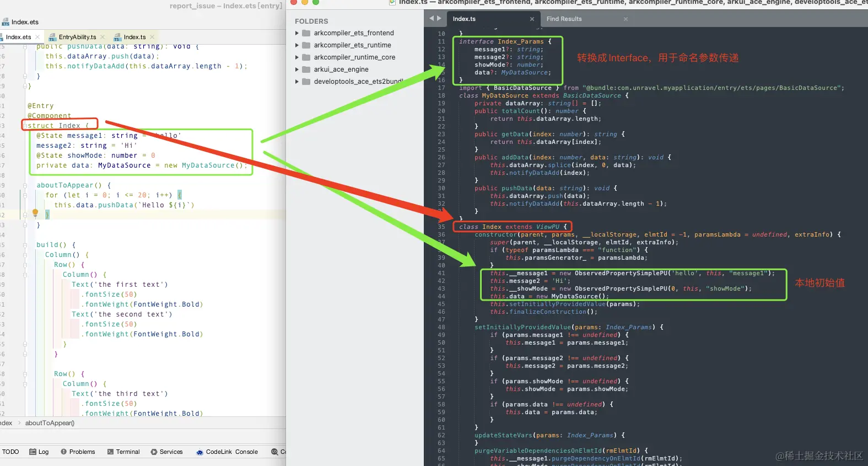Click the EntryAbility.ts file type icon
This screenshot has width=868, height=466.
[52, 38]
